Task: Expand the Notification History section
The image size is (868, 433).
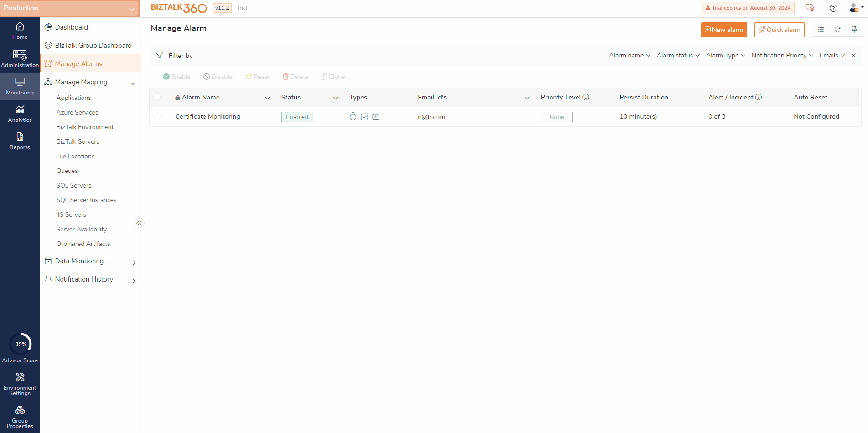Action: click(x=134, y=281)
